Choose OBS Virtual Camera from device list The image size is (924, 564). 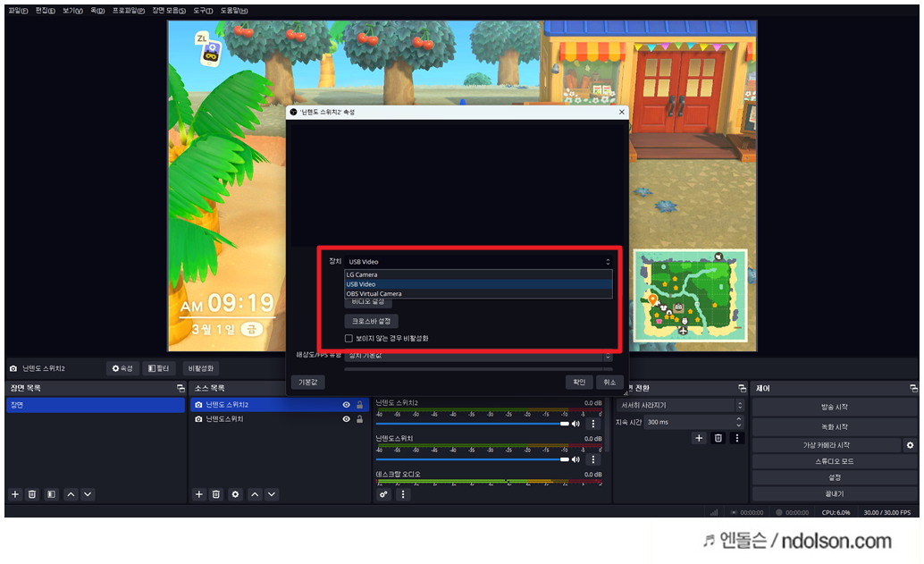[x=478, y=293]
